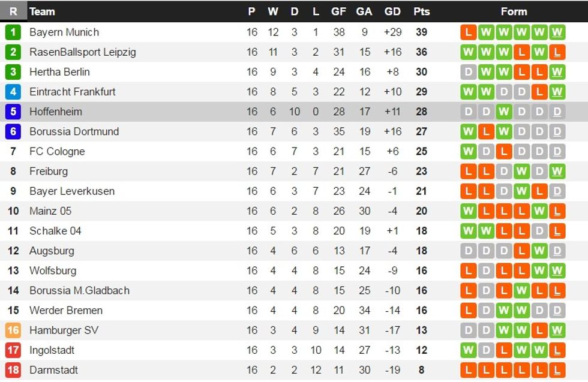
Task: Click the green rank 1 badge
Action: pos(13,32)
